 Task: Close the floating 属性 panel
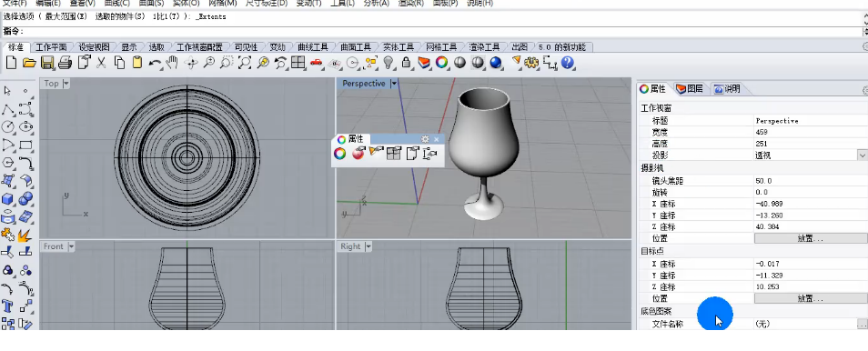pos(436,139)
